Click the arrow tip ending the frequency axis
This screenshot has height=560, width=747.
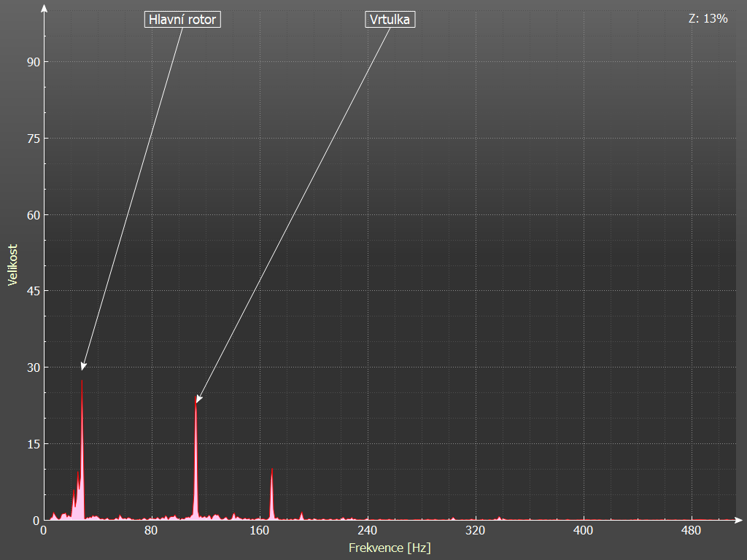click(738, 520)
